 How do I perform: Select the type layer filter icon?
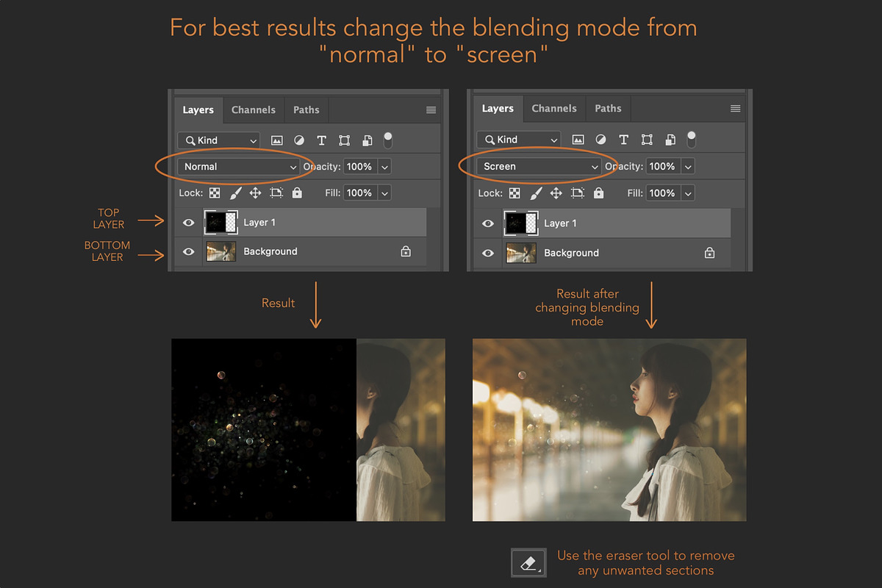tap(321, 140)
